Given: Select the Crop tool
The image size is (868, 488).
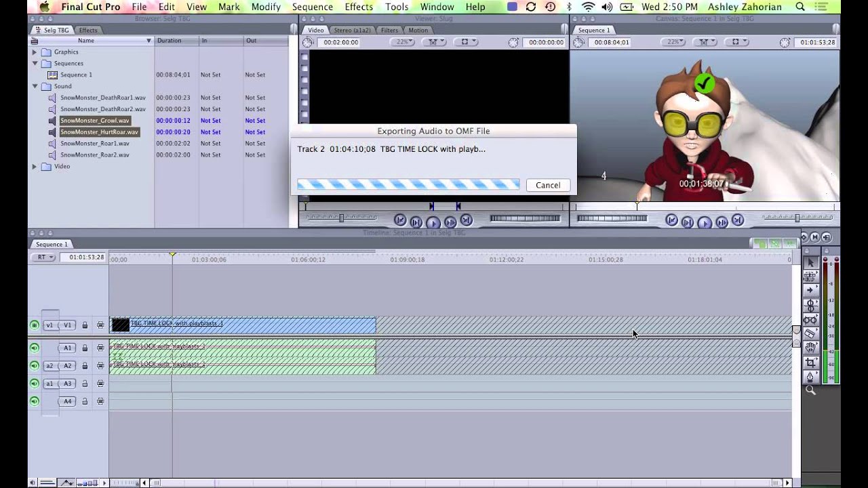Looking at the screenshot, I should (810, 363).
